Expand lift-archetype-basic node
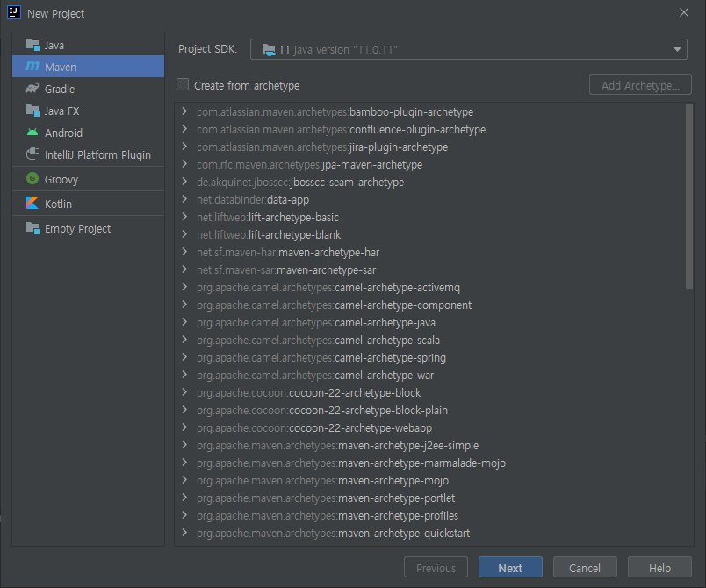 coord(184,217)
